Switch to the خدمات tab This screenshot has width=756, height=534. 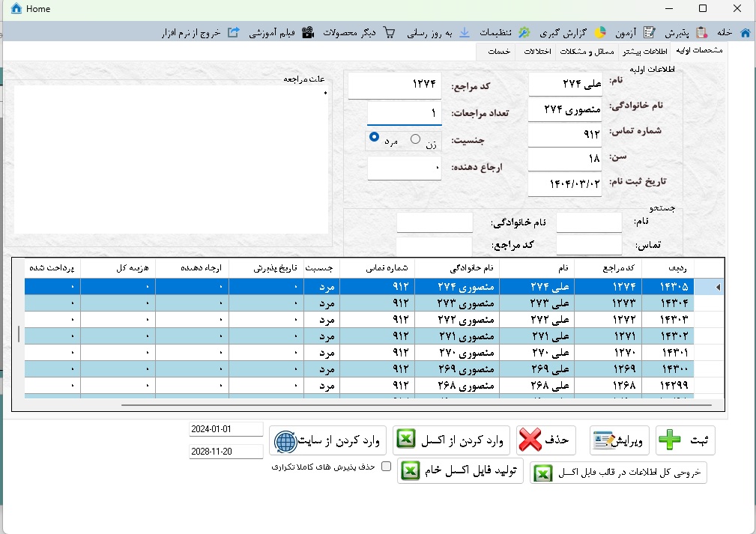coord(499,52)
